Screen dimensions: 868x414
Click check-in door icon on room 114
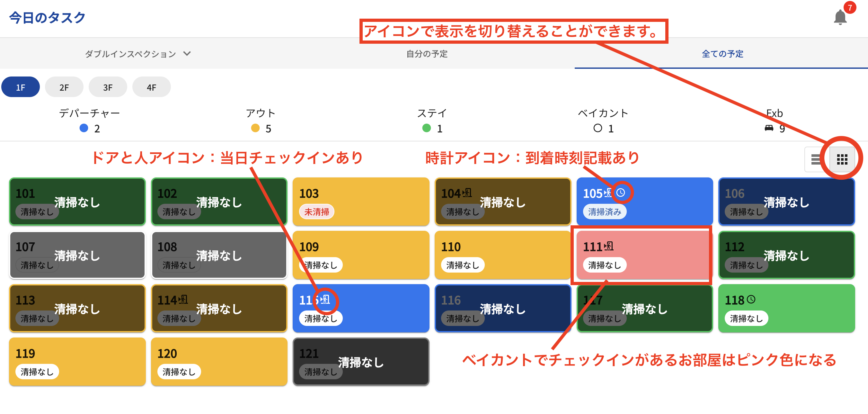coord(183,299)
